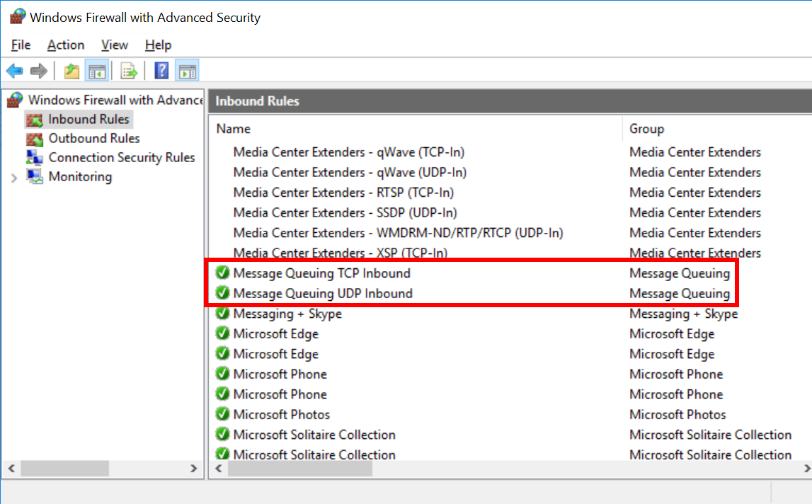
Task: Select the Message Queuing UDP Inbound rule
Action: (x=323, y=294)
